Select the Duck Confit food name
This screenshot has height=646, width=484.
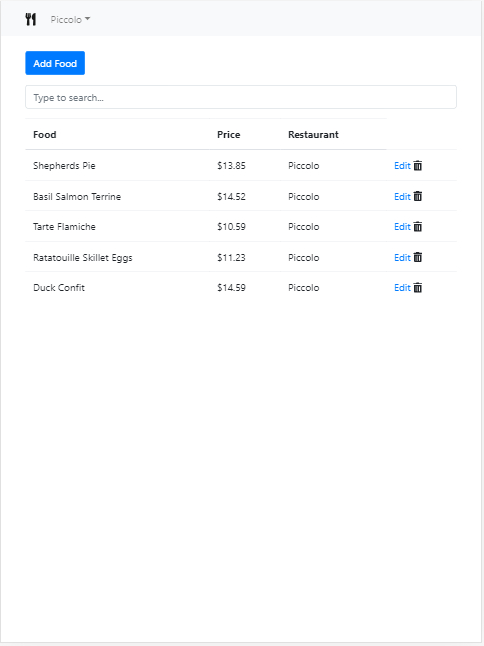pos(59,288)
